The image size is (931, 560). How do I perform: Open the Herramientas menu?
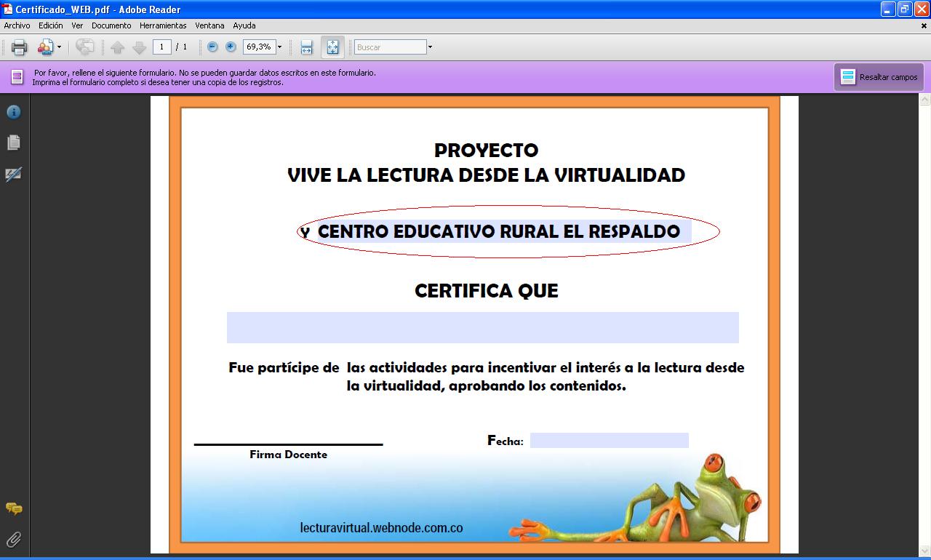(163, 25)
